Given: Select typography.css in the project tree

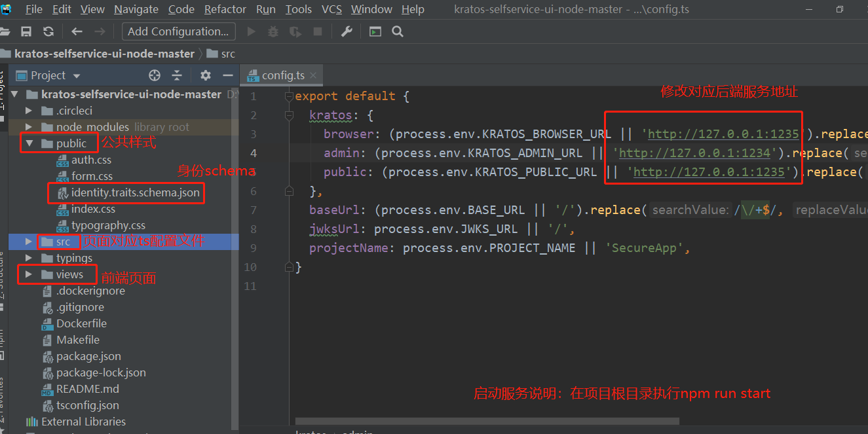Looking at the screenshot, I should [x=108, y=225].
